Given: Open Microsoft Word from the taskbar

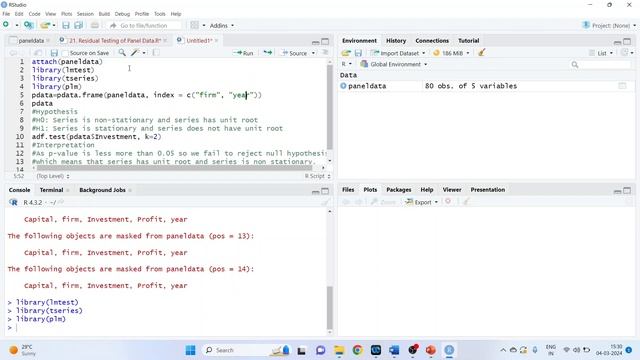Looking at the screenshot, I should (394, 350).
